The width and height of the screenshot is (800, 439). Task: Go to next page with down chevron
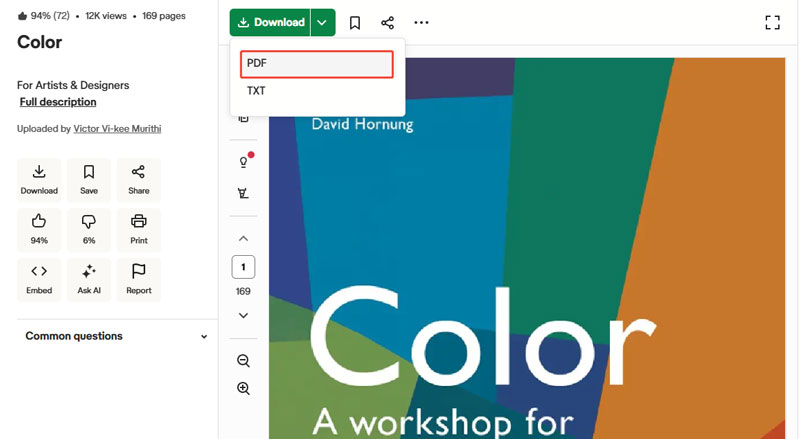[243, 315]
